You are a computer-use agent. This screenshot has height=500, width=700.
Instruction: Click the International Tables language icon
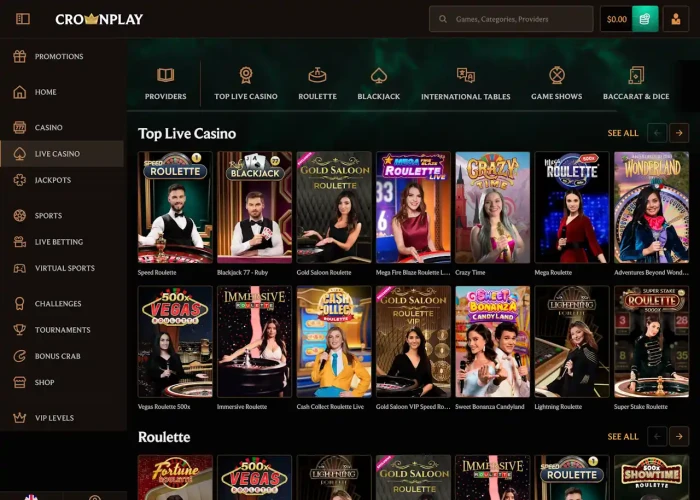(x=466, y=75)
